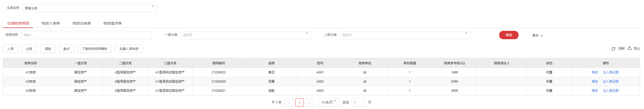Open the 一级分类 dropdown
This screenshot has width=644, height=109.
click(245, 35)
